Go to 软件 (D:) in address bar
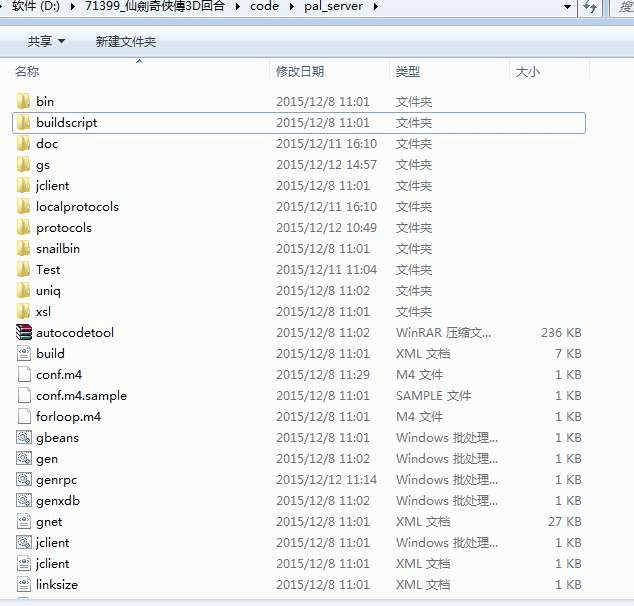The image size is (634, 606). (x=36, y=6)
